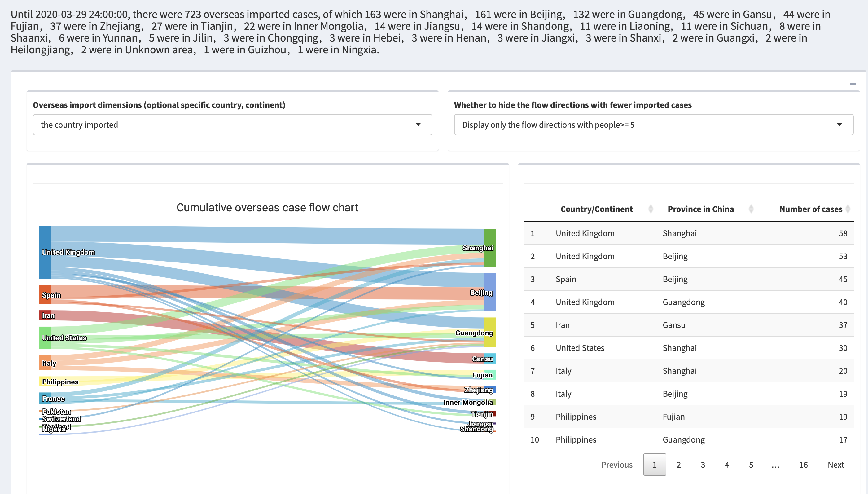The height and width of the screenshot is (494, 868).
Task: Click the Beijing node in flow chart
Action: 490,292
